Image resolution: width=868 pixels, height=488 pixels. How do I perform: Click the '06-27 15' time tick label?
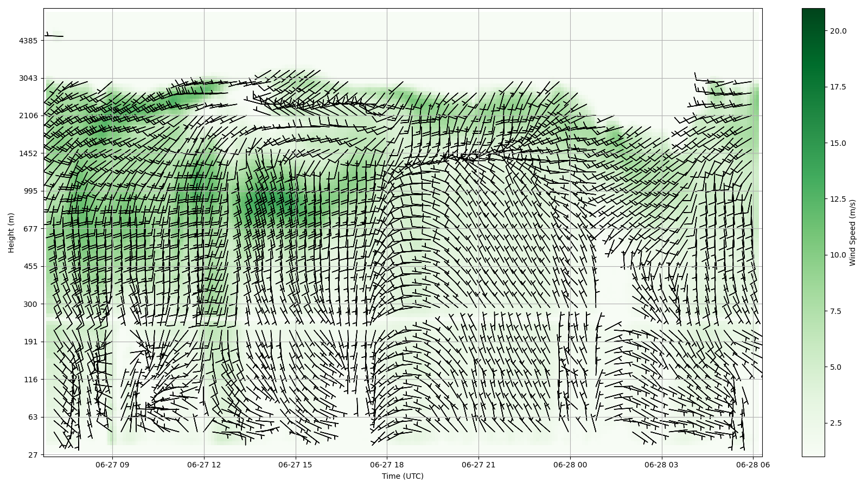(296, 465)
